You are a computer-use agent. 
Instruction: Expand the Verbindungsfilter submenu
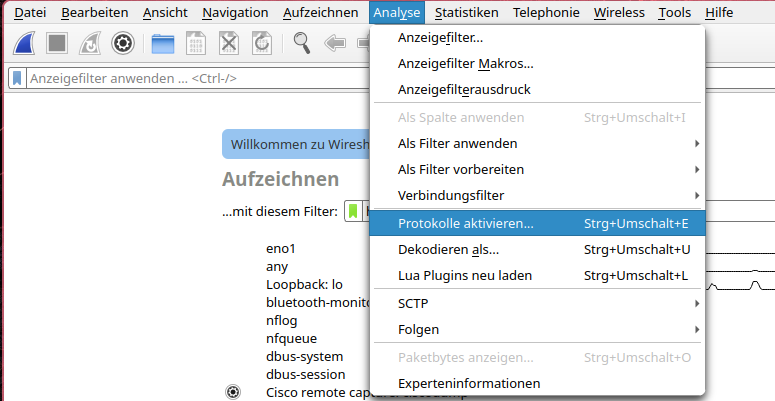click(537, 195)
